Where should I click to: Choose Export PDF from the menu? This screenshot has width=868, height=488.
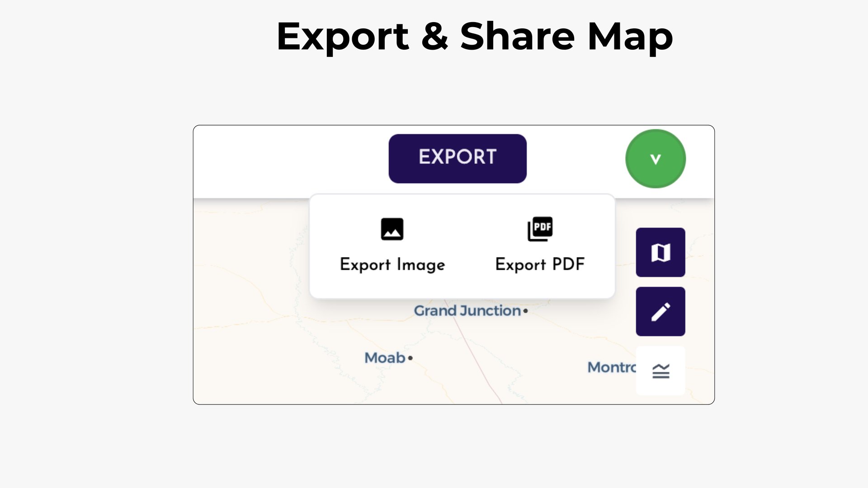click(x=541, y=264)
